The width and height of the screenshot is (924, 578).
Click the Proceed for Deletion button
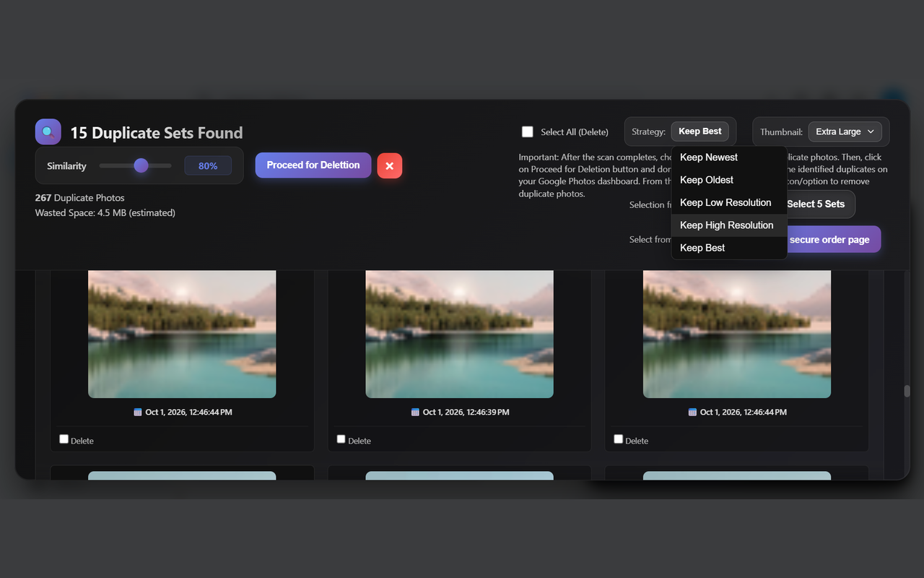[x=313, y=165]
